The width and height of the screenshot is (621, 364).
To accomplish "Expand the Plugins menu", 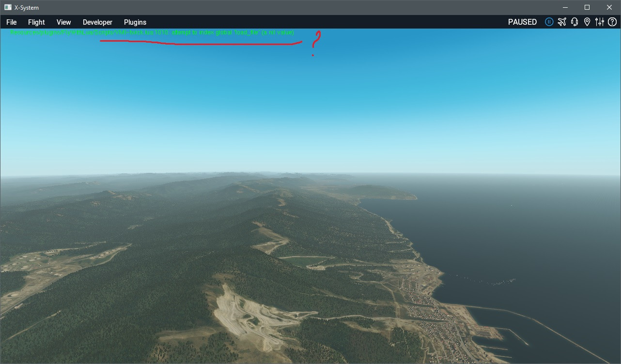I will point(135,22).
